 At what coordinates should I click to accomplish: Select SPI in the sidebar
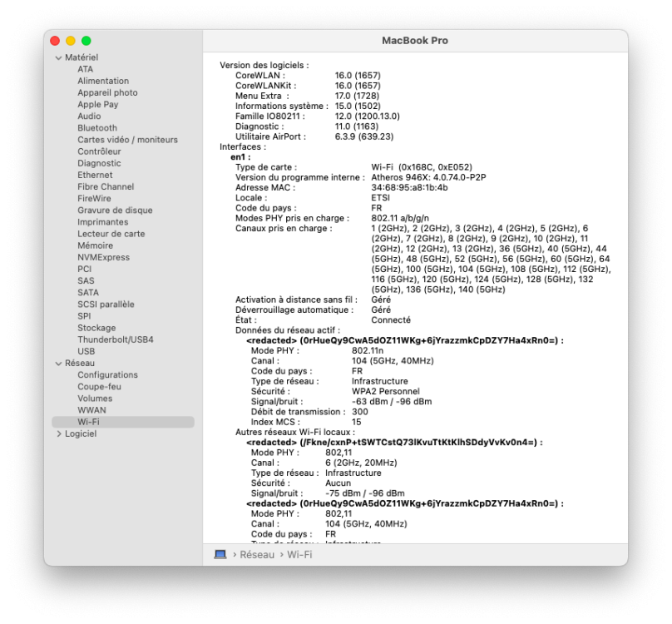pyautogui.click(x=84, y=316)
